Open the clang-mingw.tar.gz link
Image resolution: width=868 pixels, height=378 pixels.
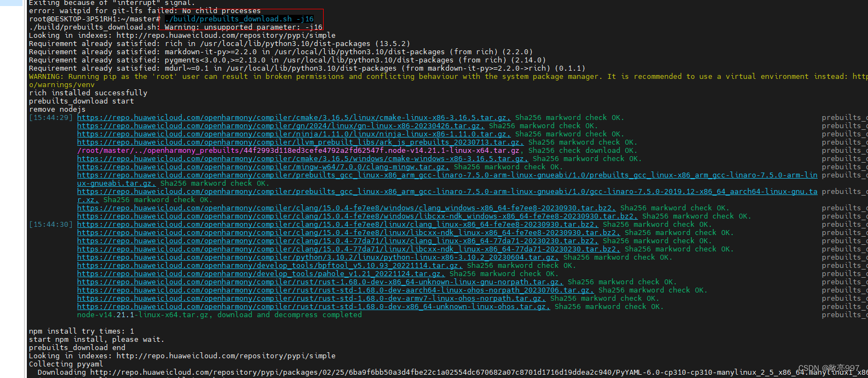(263, 167)
